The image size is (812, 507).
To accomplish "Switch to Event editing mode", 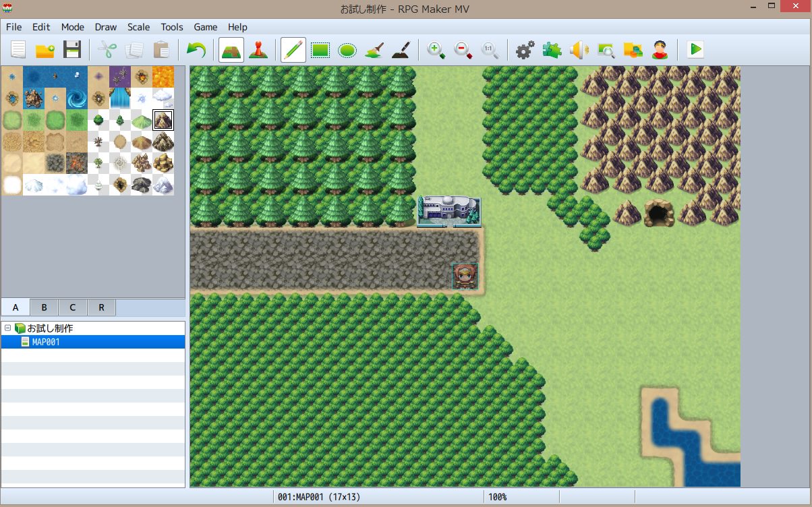I will tap(258, 50).
